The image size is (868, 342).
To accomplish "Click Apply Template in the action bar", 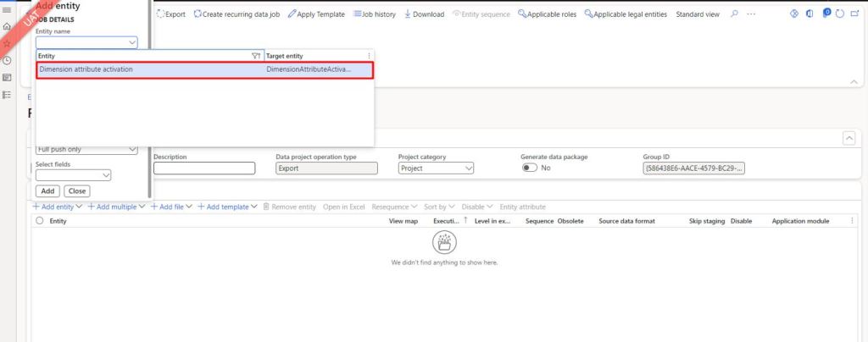I will point(316,14).
